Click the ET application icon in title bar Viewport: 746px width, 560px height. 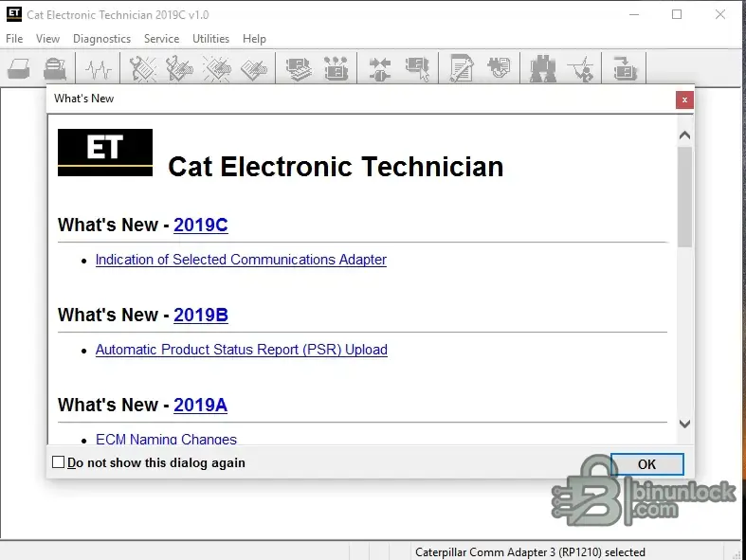click(14, 14)
